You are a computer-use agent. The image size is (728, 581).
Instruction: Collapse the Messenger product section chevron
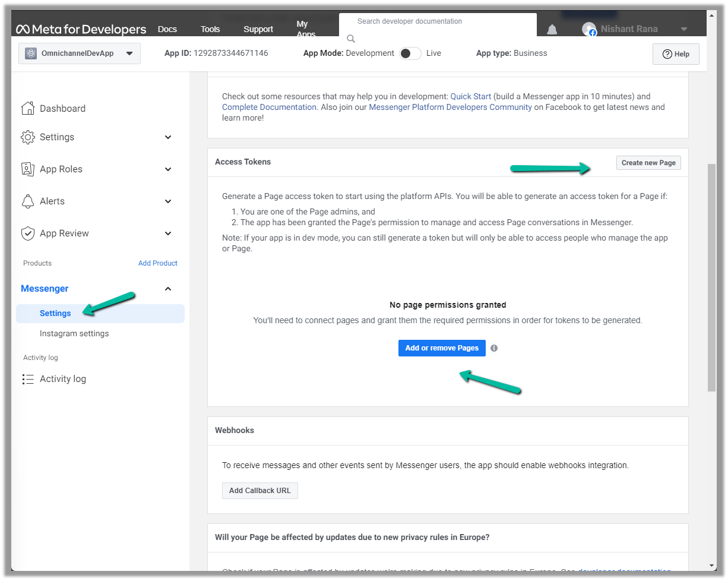tap(168, 289)
